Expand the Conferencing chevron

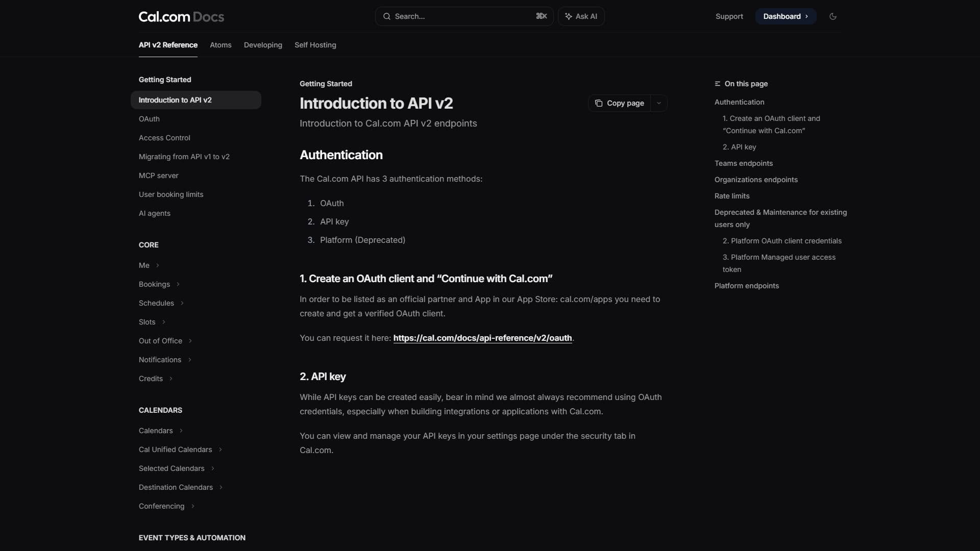click(x=193, y=506)
